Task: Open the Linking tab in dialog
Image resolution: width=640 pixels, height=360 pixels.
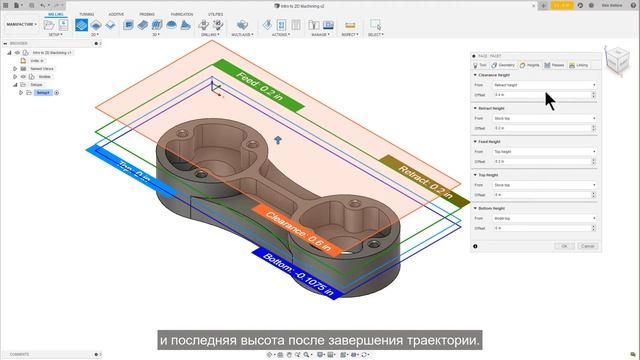Action: pos(579,65)
